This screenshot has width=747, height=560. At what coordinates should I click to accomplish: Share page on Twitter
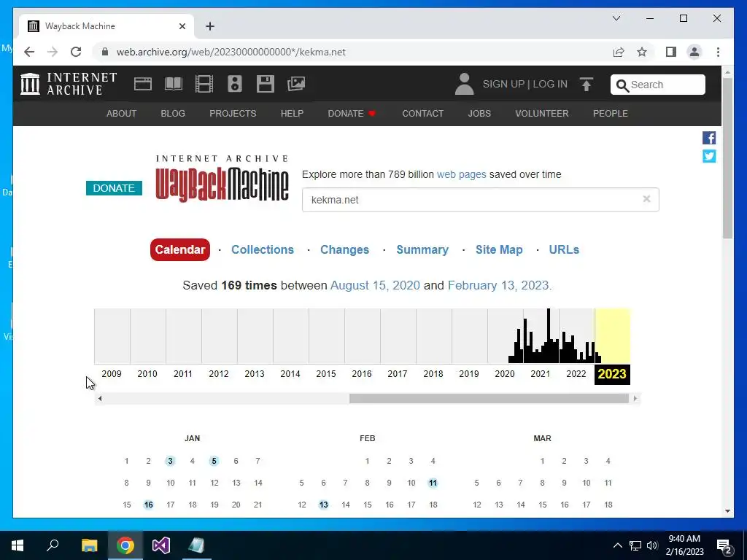tap(709, 156)
